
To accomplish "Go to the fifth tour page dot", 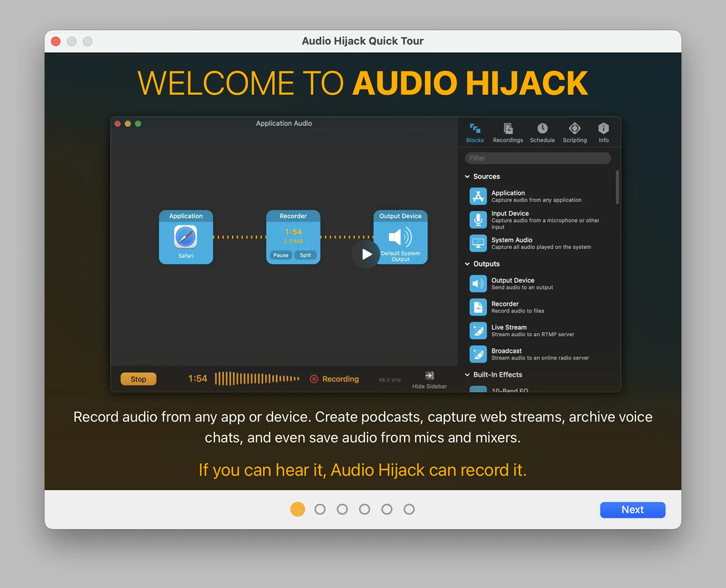I will tap(387, 509).
